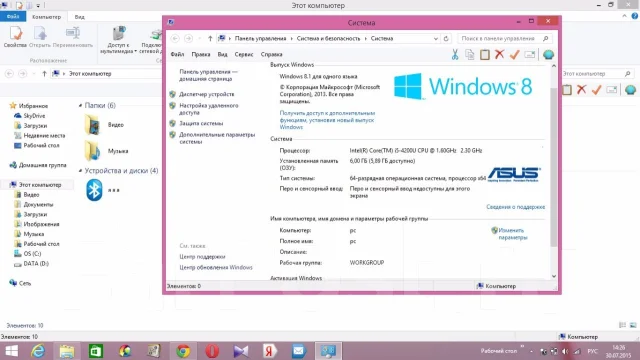The image size is (640, 360).
Task: Collapse the Папки (6) group
Action: pyautogui.click(x=80, y=105)
